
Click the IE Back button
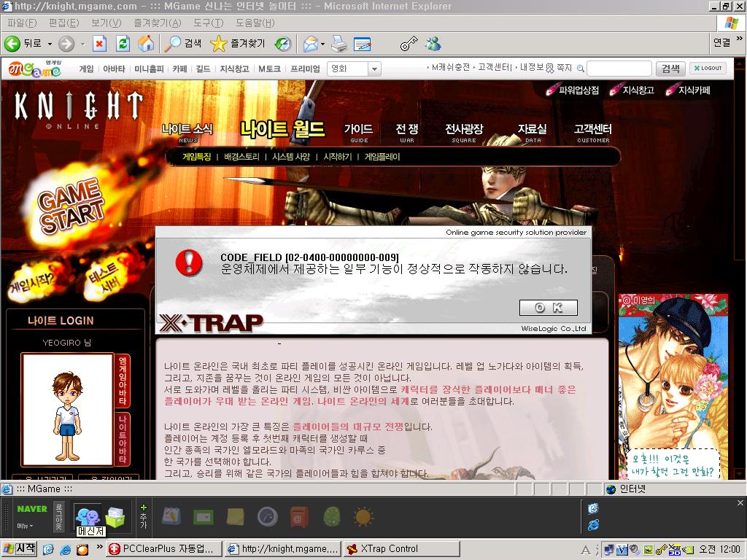point(23,44)
